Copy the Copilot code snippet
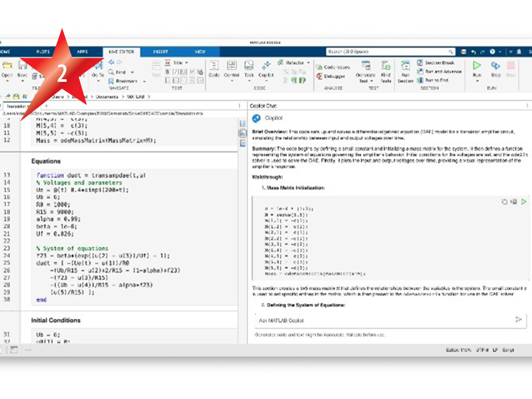Viewport: 532px width, 399px height. [504, 202]
